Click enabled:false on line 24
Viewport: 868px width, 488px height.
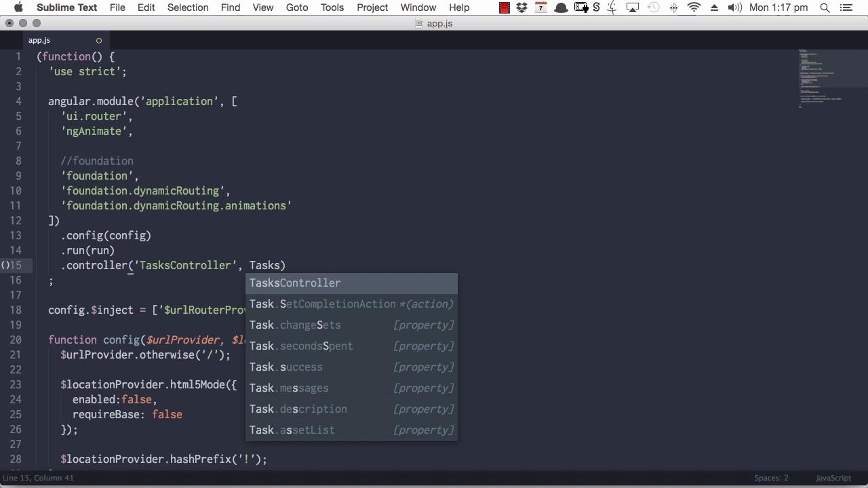[x=115, y=399]
